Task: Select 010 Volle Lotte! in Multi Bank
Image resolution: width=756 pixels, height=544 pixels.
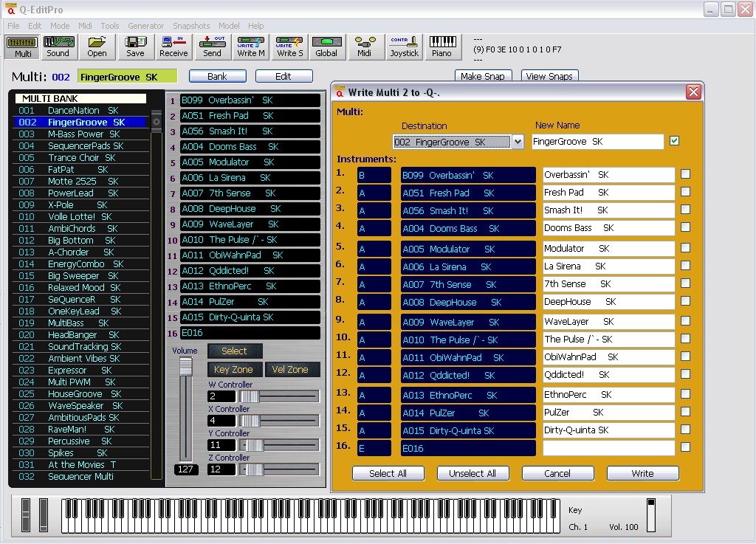Action: pyautogui.click(x=72, y=217)
